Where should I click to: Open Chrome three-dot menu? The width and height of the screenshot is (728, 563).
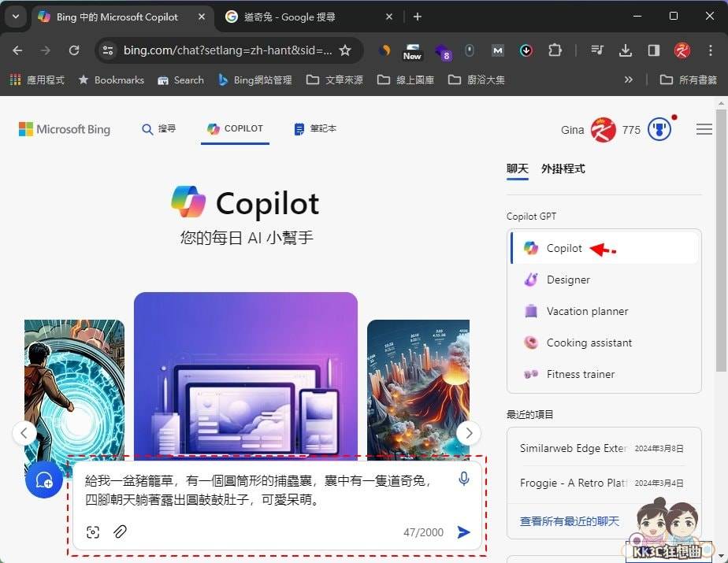tap(711, 50)
